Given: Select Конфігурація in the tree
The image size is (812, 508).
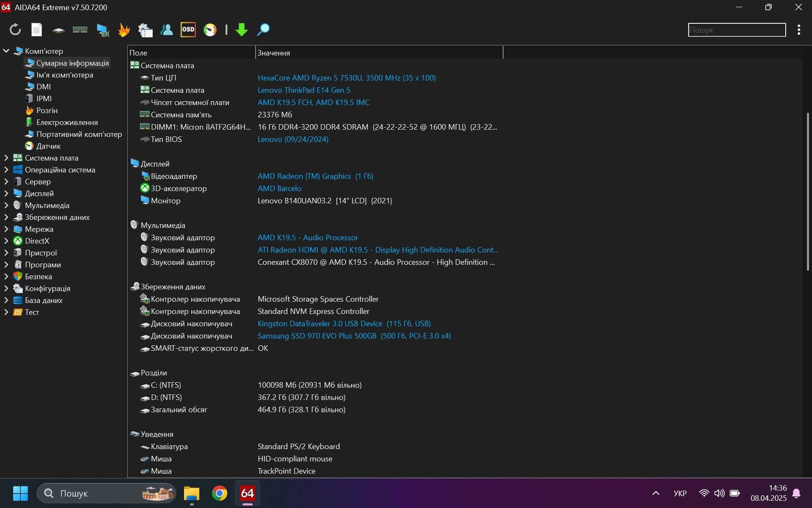Looking at the screenshot, I should pos(47,288).
